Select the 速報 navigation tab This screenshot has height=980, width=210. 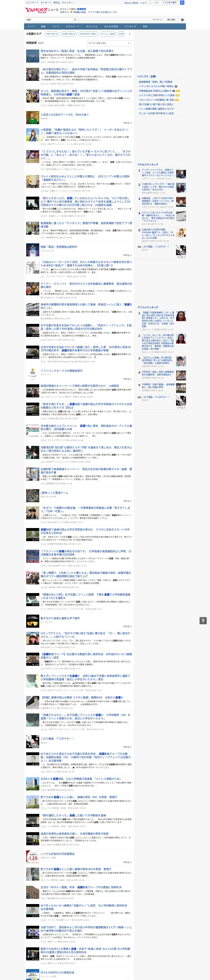point(43,27)
